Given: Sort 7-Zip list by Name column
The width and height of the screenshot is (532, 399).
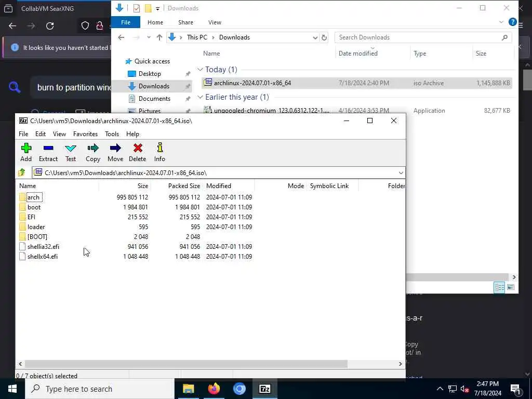Looking at the screenshot, I should click(58, 186).
